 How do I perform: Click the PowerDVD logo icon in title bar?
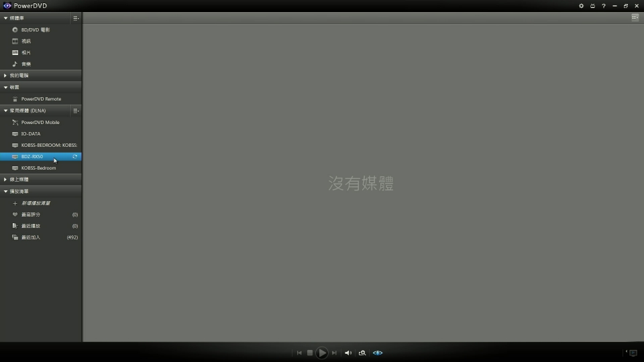[7, 6]
